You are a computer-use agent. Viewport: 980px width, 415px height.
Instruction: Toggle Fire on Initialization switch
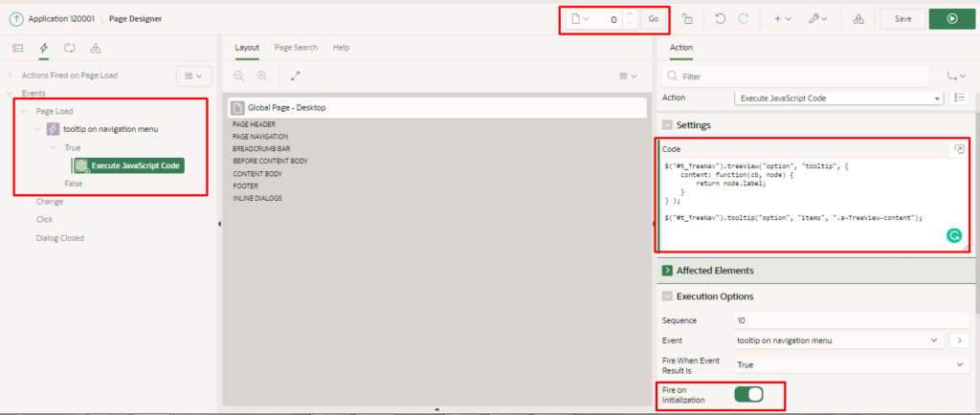pos(748,394)
